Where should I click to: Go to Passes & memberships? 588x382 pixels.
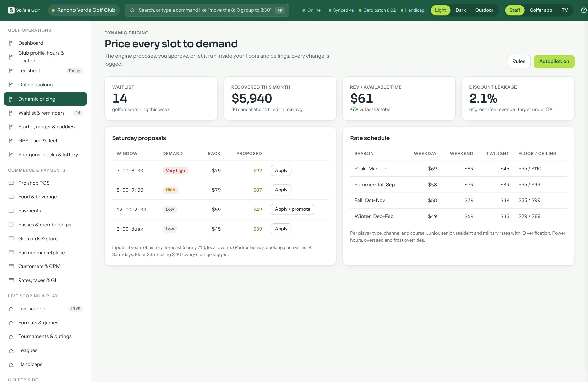pos(45,225)
